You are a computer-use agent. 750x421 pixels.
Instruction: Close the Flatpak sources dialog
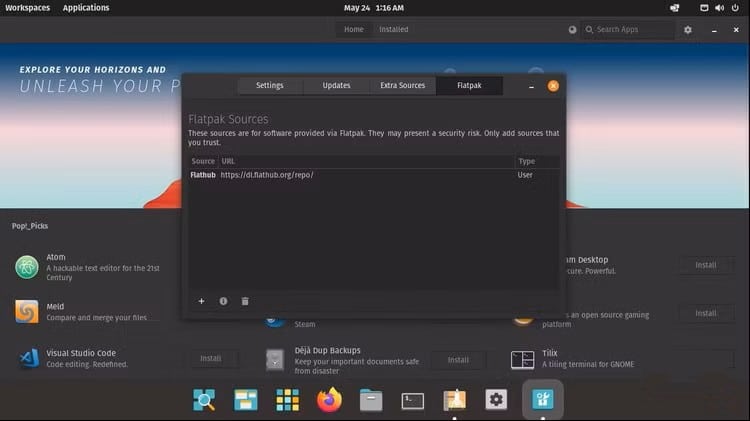[553, 86]
